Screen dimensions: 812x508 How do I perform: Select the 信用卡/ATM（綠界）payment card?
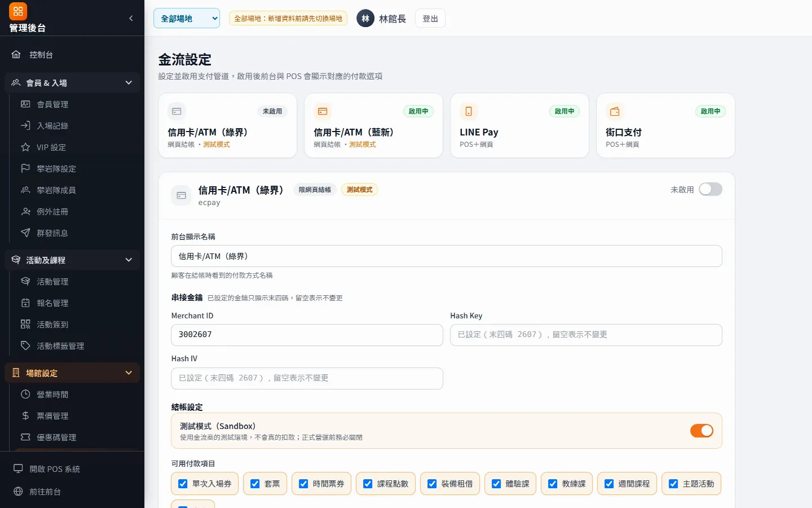tap(227, 125)
